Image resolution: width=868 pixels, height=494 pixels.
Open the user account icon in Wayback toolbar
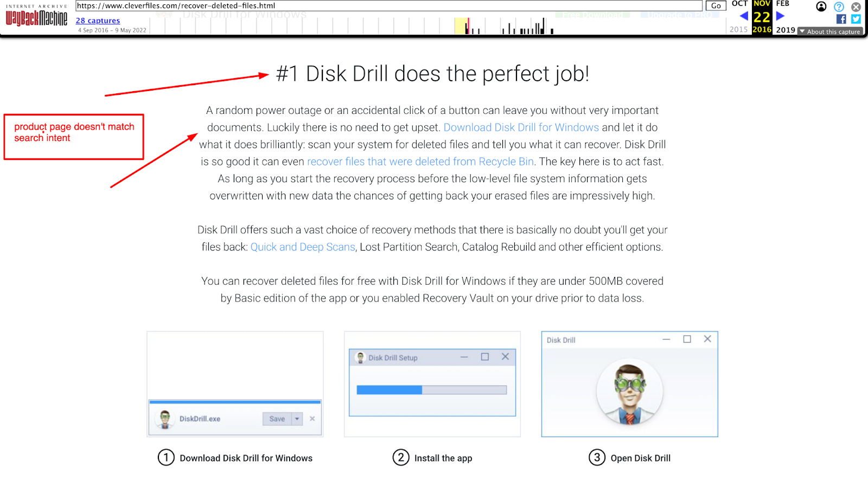click(821, 7)
